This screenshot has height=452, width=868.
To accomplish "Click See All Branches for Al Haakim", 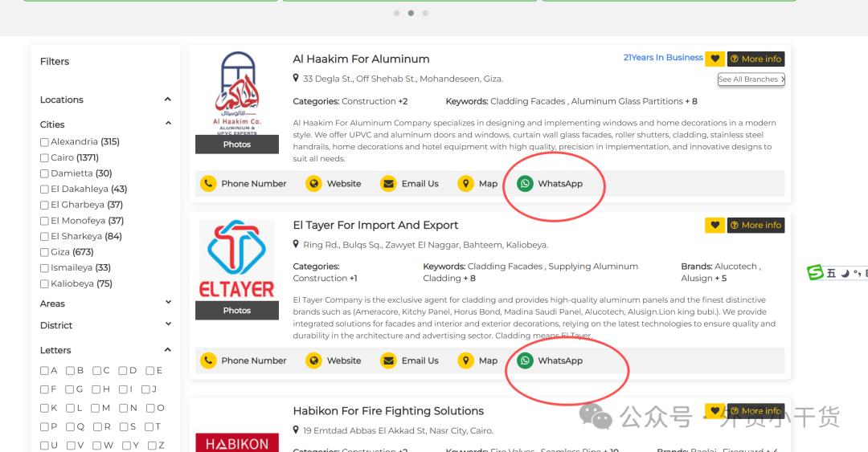I will tap(751, 79).
